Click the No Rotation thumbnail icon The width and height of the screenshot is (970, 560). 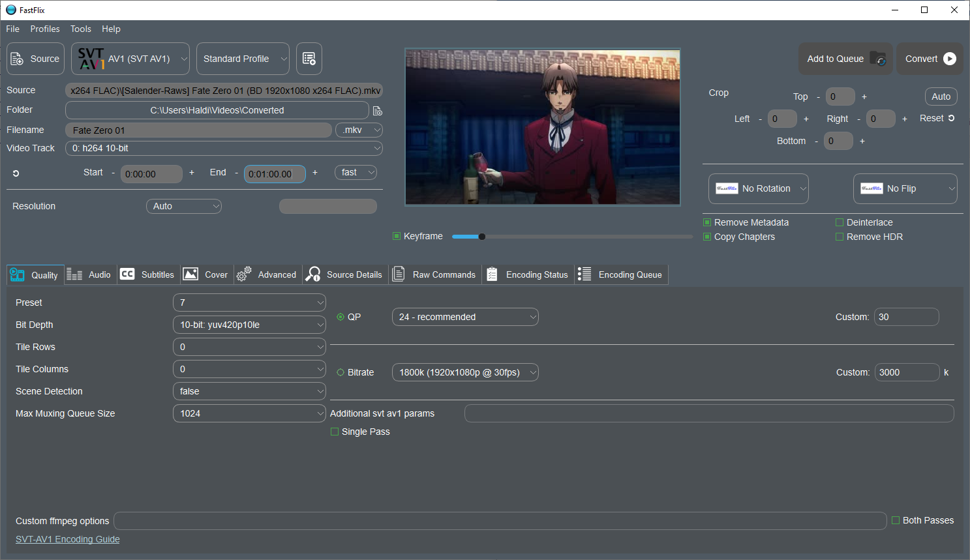tap(727, 188)
